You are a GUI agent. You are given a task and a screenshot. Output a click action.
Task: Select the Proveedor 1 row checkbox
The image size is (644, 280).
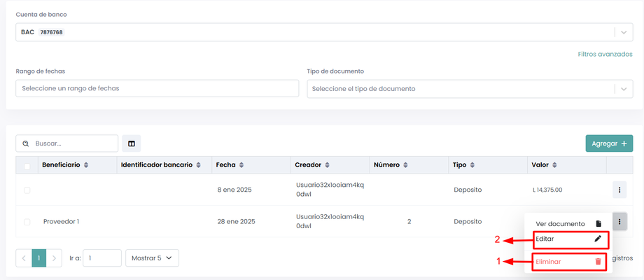point(27,222)
